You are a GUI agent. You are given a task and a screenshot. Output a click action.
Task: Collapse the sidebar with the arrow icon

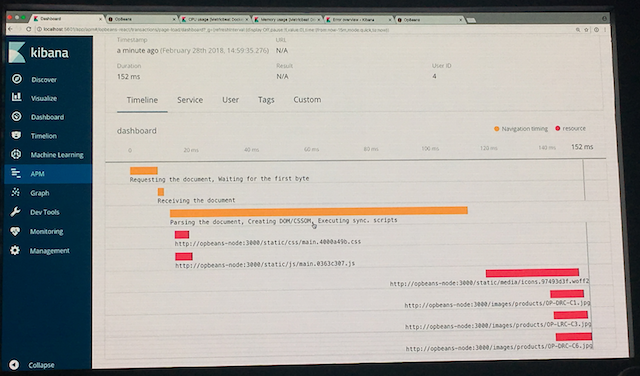coord(14,365)
